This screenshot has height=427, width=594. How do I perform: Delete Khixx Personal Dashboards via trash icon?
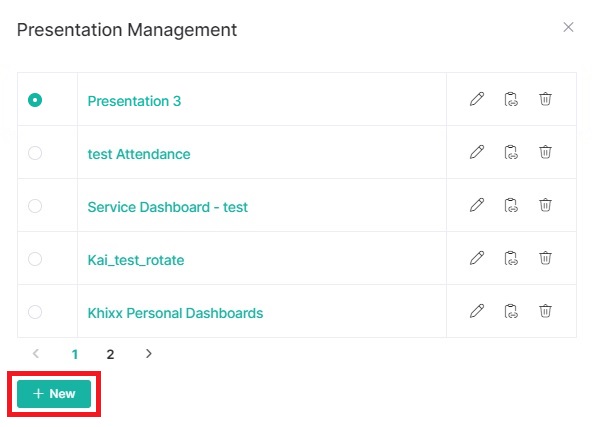point(545,311)
